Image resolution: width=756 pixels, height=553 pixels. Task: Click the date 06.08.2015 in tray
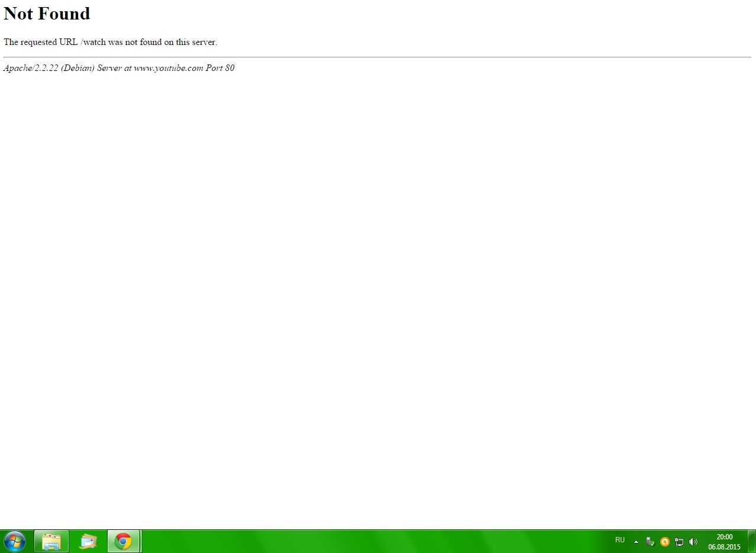pyautogui.click(x=724, y=547)
